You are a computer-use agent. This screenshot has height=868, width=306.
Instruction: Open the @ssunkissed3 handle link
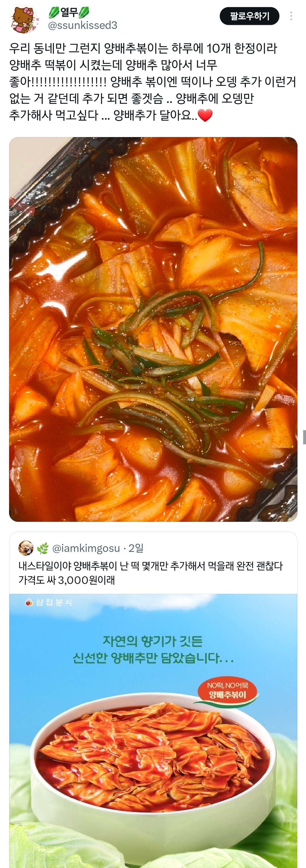pyautogui.click(x=83, y=25)
